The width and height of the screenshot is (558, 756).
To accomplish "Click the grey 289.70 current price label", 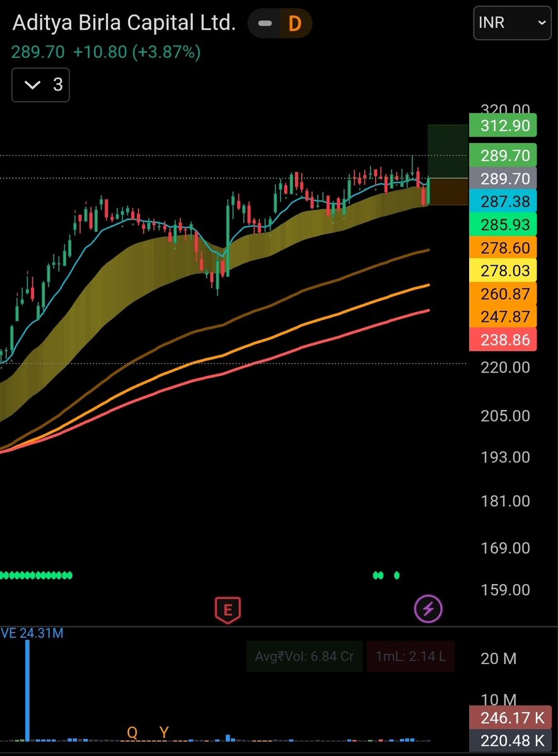I will (x=503, y=178).
